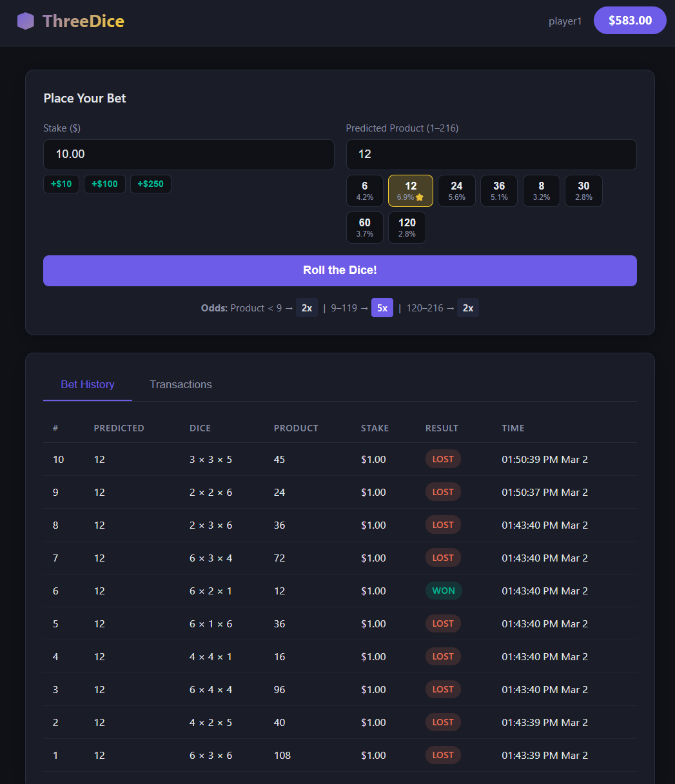Click the Predicted Product input field
The image size is (675, 784).
click(x=491, y=155)
